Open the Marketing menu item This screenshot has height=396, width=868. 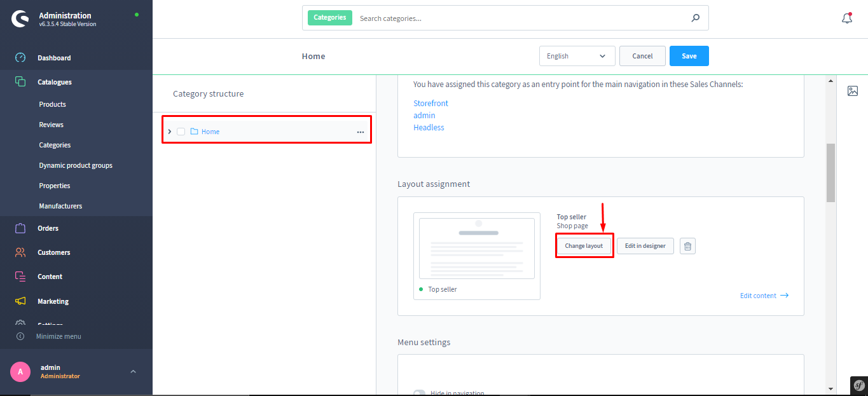(53, 301)
